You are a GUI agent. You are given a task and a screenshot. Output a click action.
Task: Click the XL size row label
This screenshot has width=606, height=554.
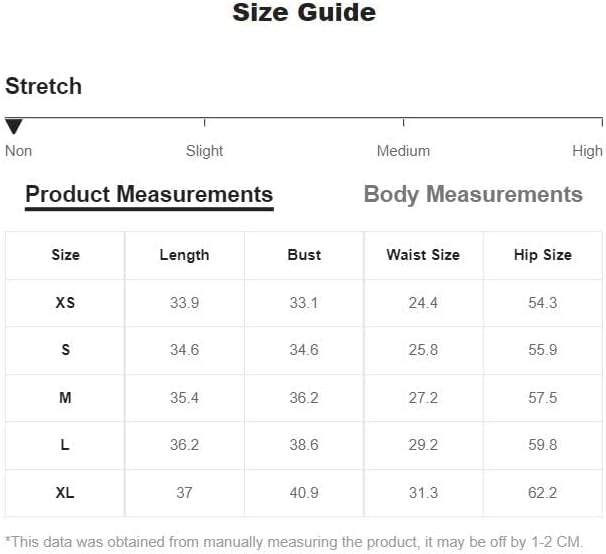65,493
